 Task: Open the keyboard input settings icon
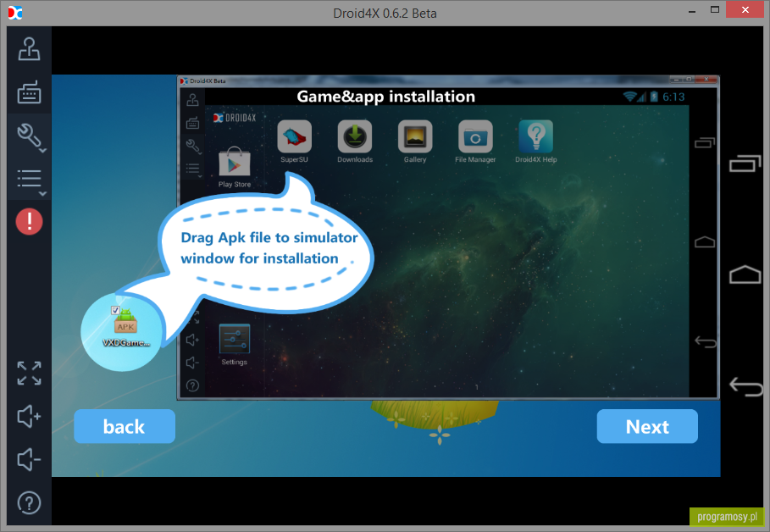pyautogui.click(x=29, y=91)
